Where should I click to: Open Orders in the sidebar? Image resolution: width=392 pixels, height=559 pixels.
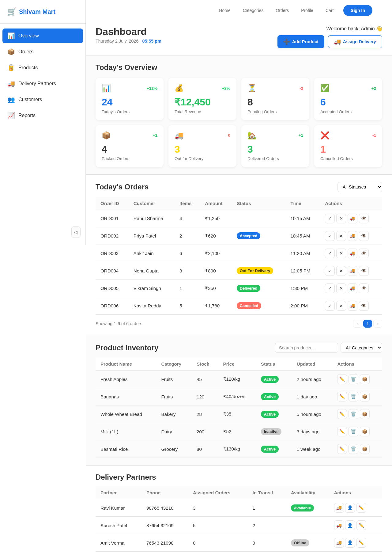pyautogui.click(x=43, y=52)
